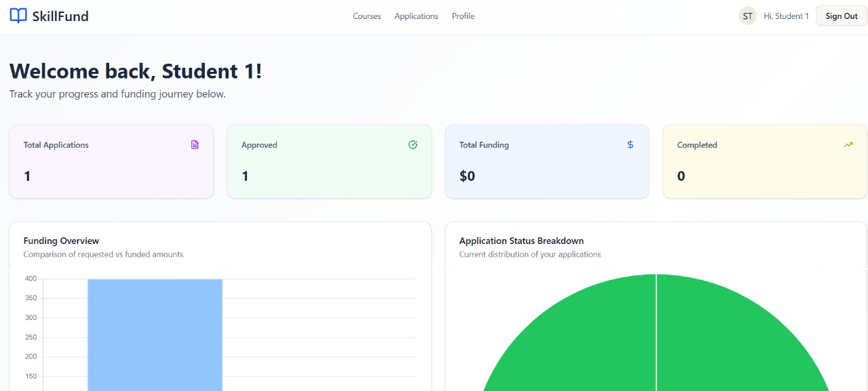Click the 'Welcome back, Student 1!' heading
This screenshot has width=868, height=391.
136,71
